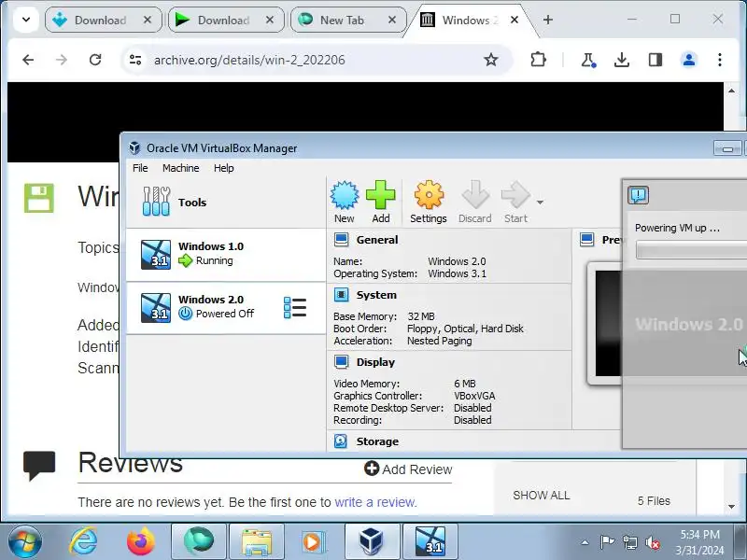The width and height of the screenshot is (747, 560).
Task: Select the Windows 1.0 running VM
Action: [226, 255]
